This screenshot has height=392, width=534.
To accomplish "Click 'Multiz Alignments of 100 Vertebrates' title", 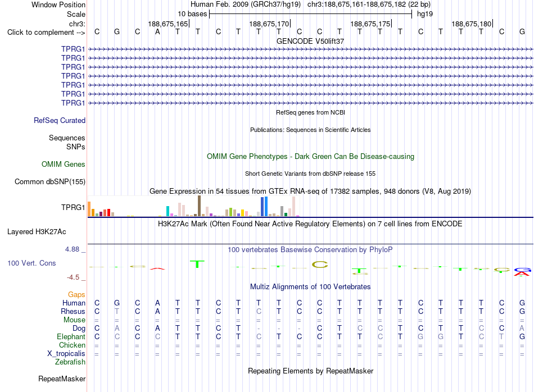I will (x=310, y=287).
